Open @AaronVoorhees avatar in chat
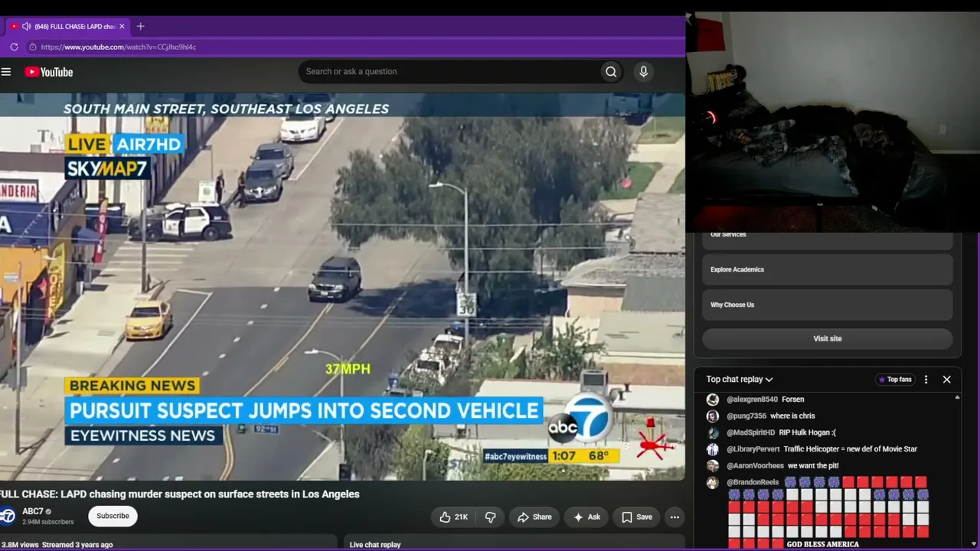This screenshot has height=551, width=980. [x=713, y=465]
